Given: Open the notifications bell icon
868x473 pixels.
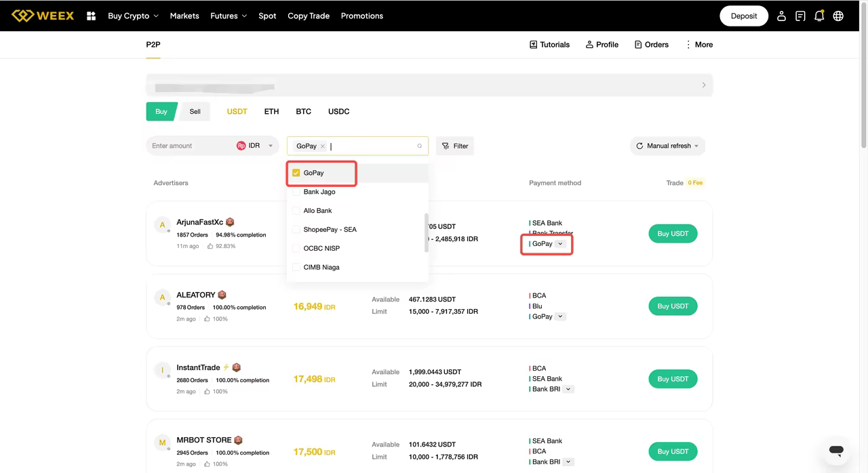Looking at the screenshot, I should click(819, 16).
